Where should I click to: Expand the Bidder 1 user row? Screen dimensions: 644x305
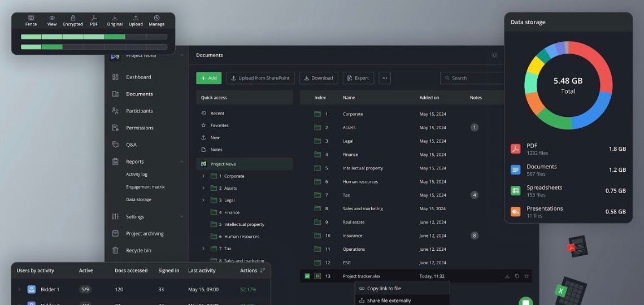[19, 290]
